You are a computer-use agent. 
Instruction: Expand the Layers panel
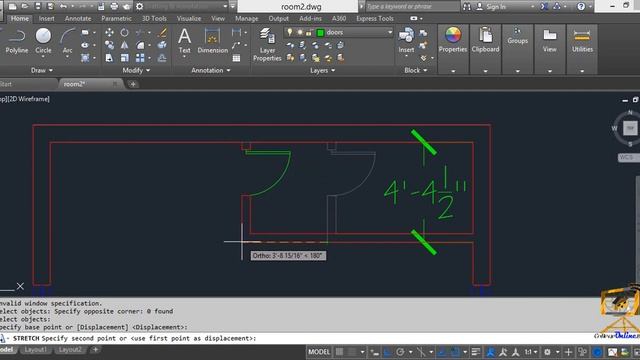point(322,70)
